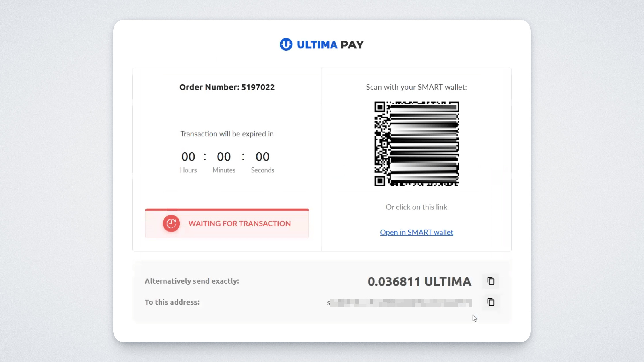
Task: Click the QR code image
Action: coord(416,144)
